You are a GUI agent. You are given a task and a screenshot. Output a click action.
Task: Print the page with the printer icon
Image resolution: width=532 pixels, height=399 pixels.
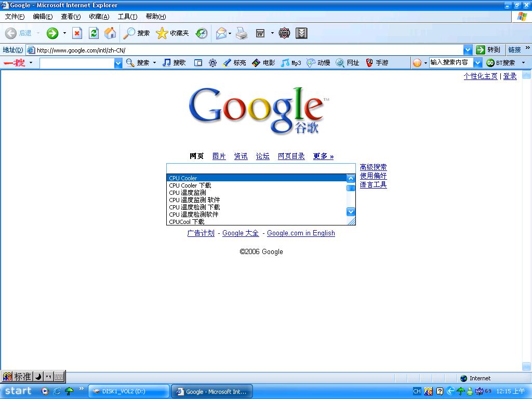pos(242,33)
